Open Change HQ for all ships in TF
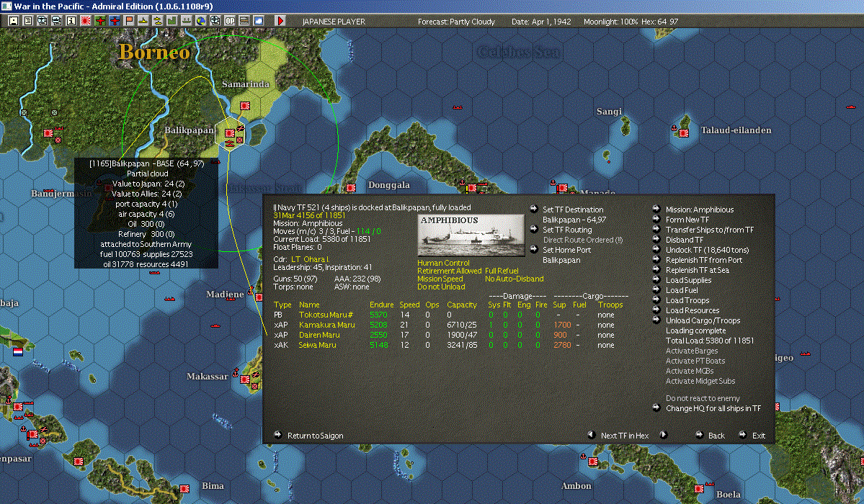The height and width of the screenshot is (504, 864). (713, 408)
